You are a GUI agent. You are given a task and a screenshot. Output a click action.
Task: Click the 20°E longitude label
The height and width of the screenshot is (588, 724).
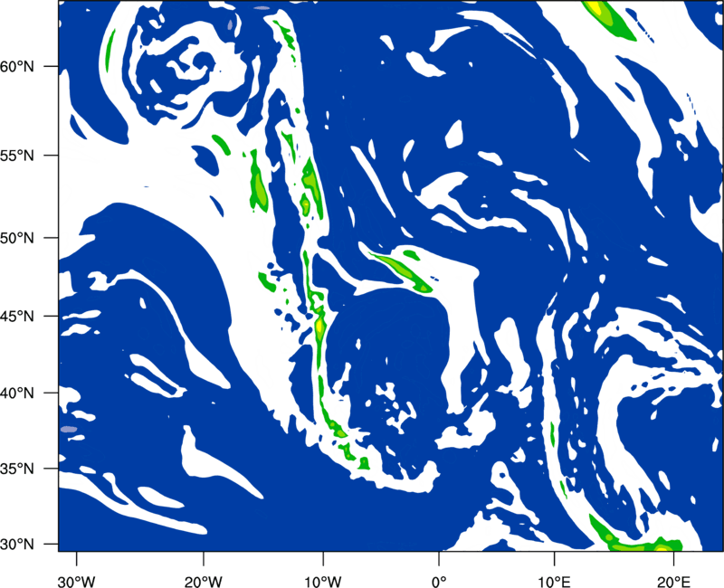pos(673,582)
